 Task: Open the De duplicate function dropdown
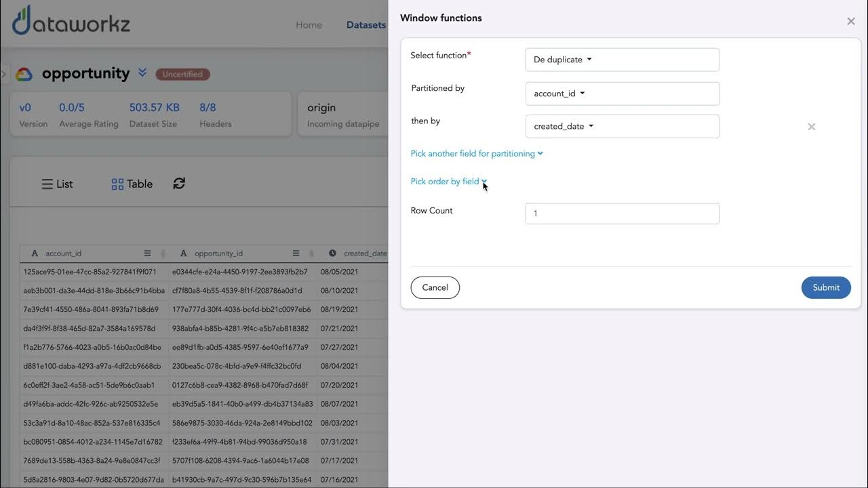(x=622, y=60)
